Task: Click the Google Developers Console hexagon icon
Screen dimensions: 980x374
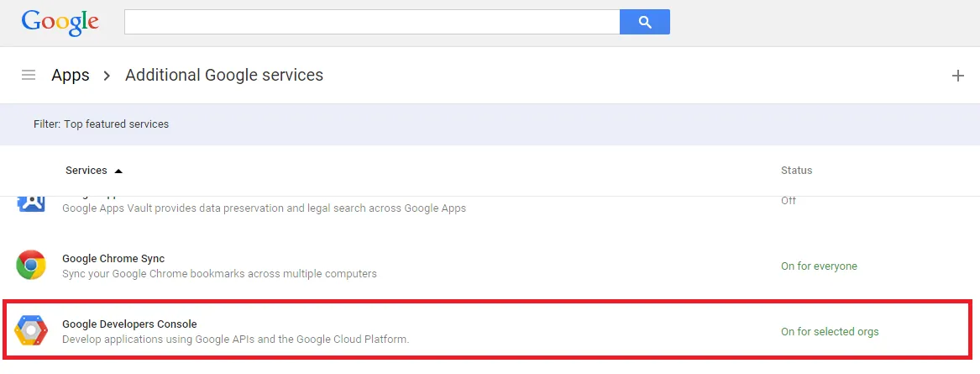Action: coord(30,331)
